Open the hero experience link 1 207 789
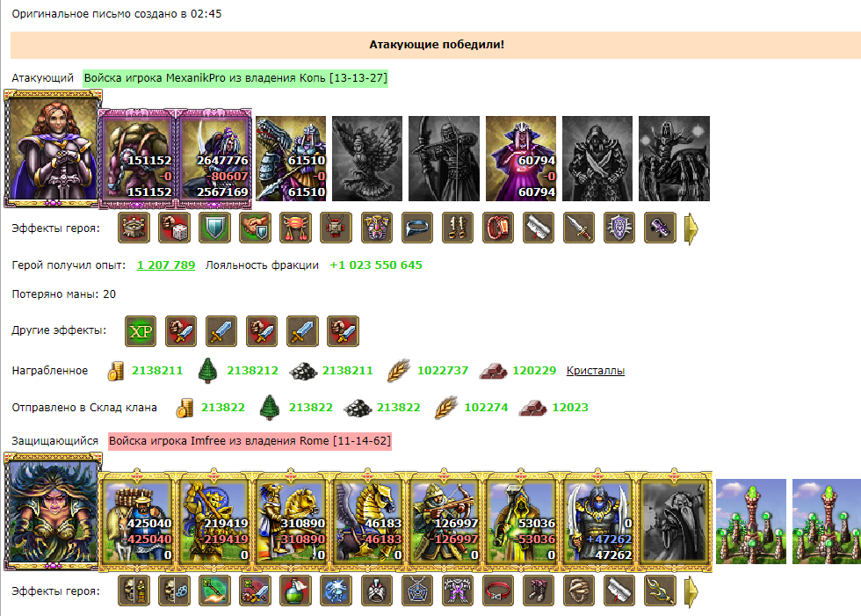861x616 pixels. click(166, 265)
